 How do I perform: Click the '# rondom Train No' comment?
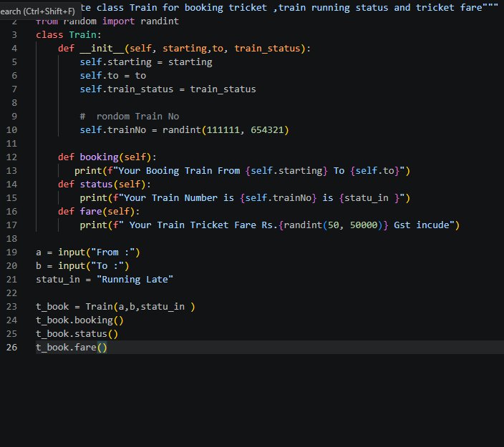point(130,117)
